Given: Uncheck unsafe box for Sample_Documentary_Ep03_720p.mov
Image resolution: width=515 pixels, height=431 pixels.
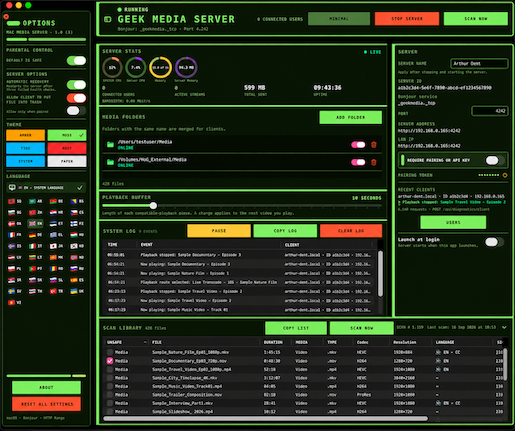Looking at the screenshot, I should (x=110, y=361).
